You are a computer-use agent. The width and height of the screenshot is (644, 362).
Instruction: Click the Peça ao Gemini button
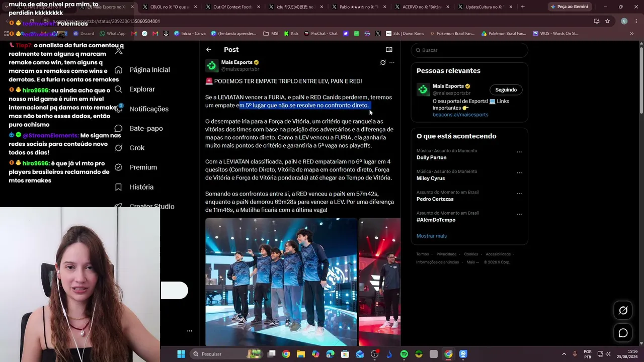point(569,7)
